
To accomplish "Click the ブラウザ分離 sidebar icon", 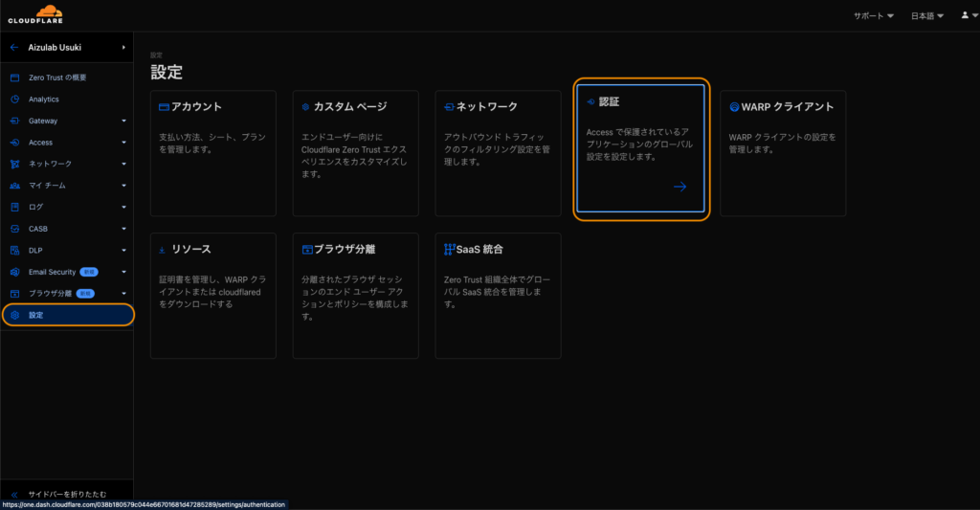I will tap(15, 294).
